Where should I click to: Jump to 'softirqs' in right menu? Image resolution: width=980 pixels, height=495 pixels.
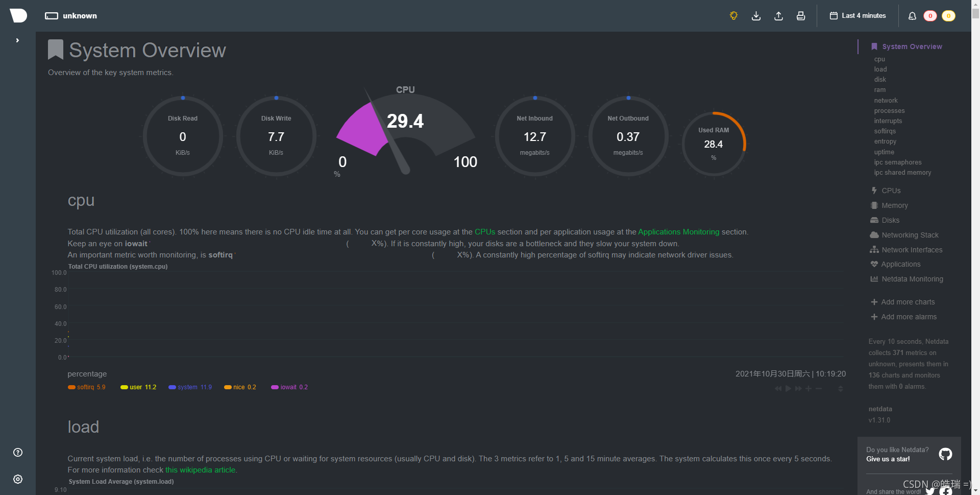[x=885, y=131]
